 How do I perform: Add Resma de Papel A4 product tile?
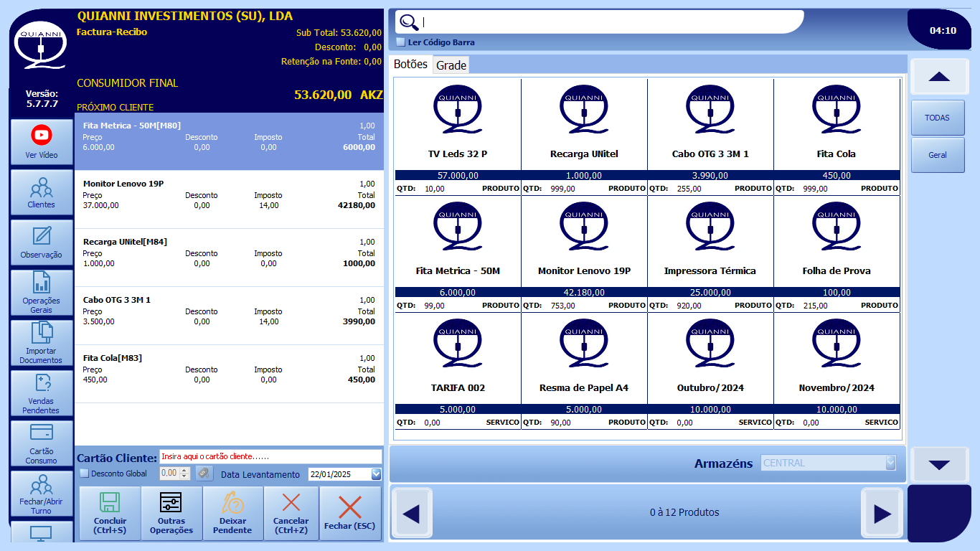tap(584, 370)
